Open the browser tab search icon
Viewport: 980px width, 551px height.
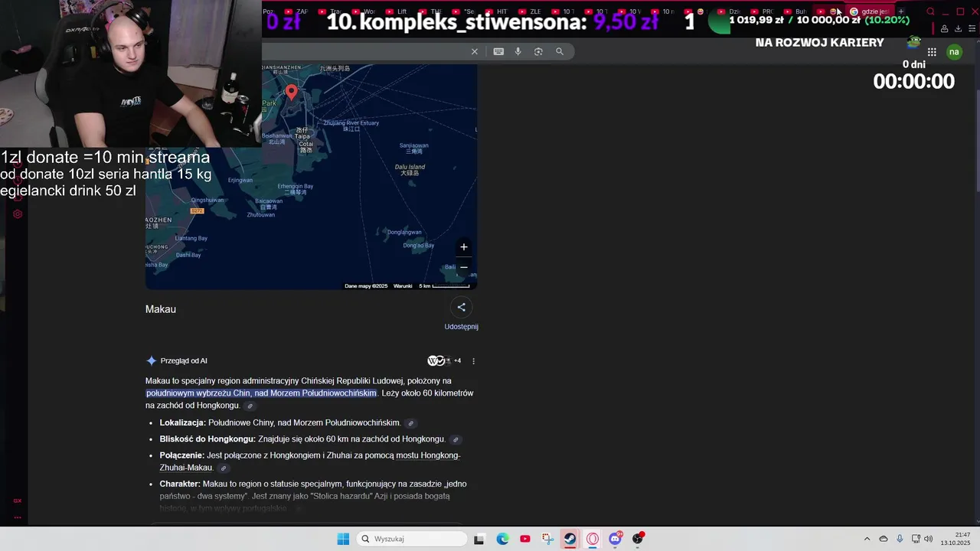pyautogui.click(x=930, y=11)
